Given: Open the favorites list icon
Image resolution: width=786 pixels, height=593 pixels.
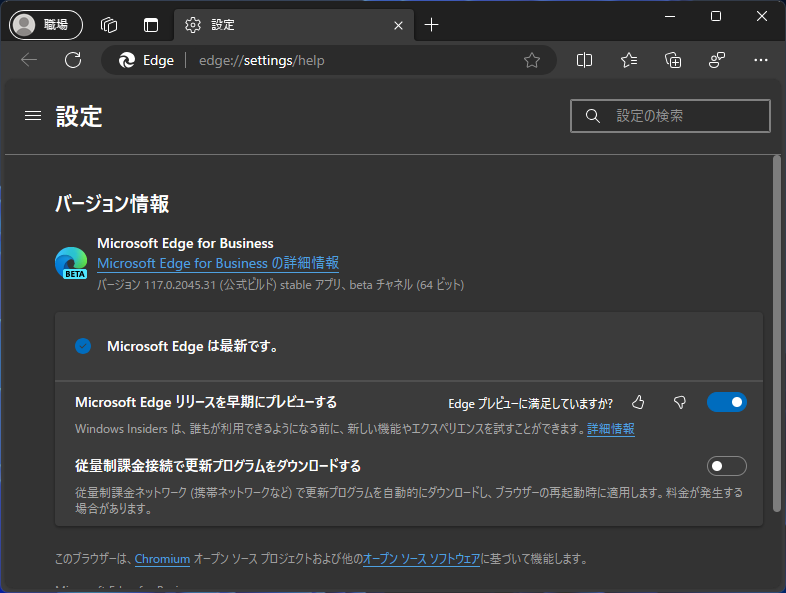Looking at the screenshot, I should click(x=629, y=60).
